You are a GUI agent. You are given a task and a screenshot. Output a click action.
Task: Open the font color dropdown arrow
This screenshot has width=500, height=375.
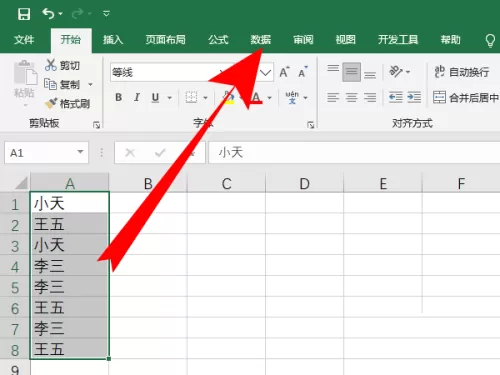pyautogui.click(x=270, y=98)
